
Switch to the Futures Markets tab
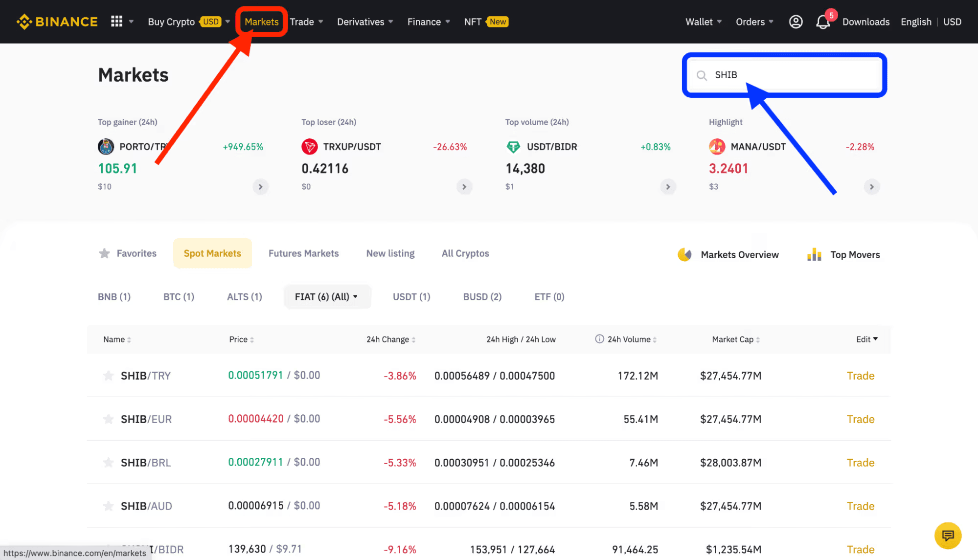303,253
